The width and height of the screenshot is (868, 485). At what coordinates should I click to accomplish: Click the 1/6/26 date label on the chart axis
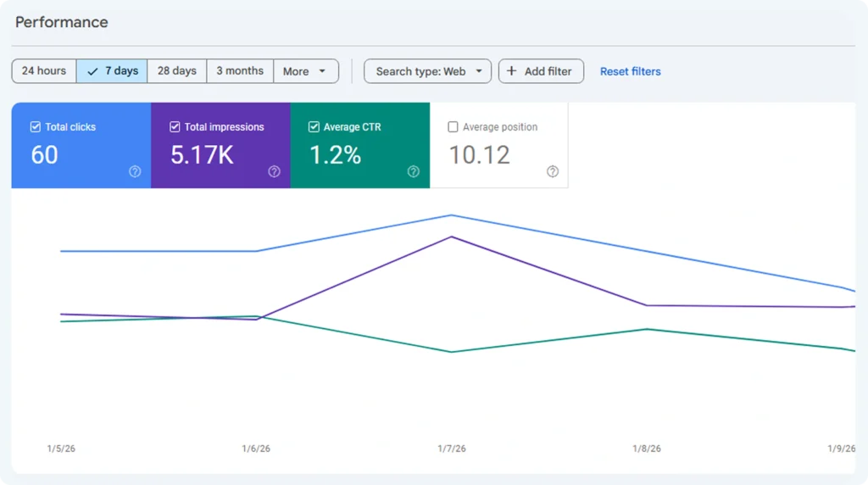[256, 449]
